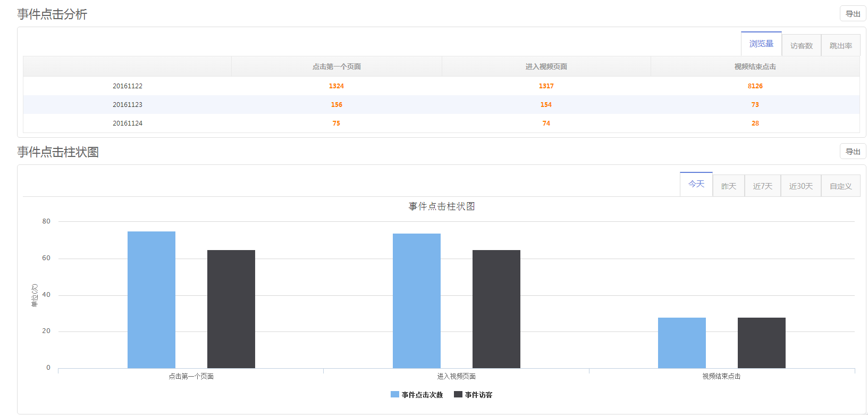Select the 近7天 time range tab
This screenshot has width=868, height=415.
coord(762,186)
